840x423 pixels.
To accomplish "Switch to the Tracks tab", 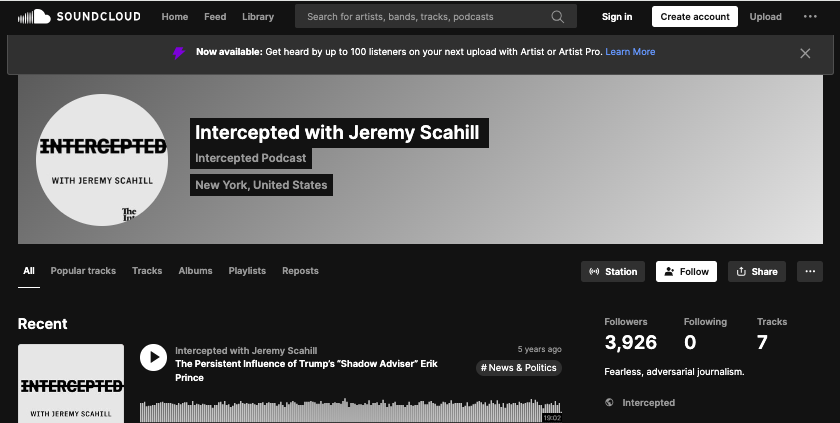I will 147,271.
